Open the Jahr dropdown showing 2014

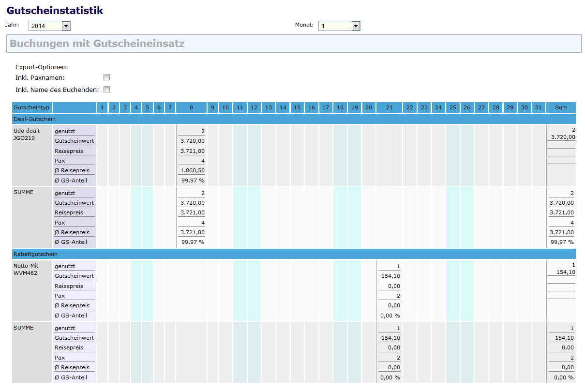point(49,26)
